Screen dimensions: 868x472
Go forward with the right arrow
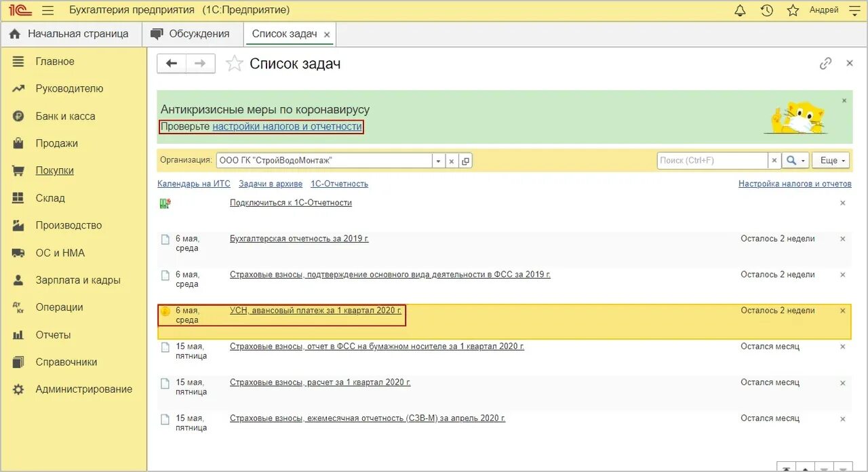pos(200,63)
